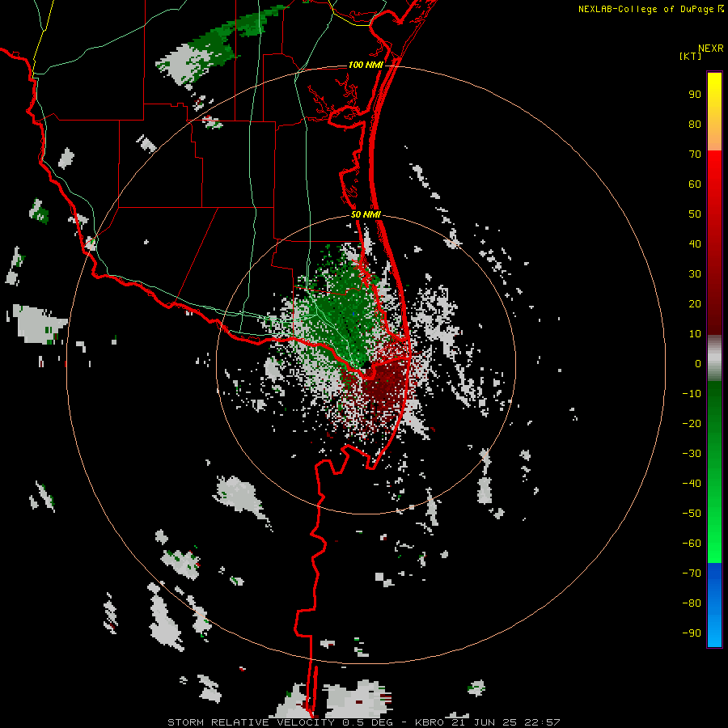
Task: Click the positive 50 knot scale value
Action: [x=695, y=214]
